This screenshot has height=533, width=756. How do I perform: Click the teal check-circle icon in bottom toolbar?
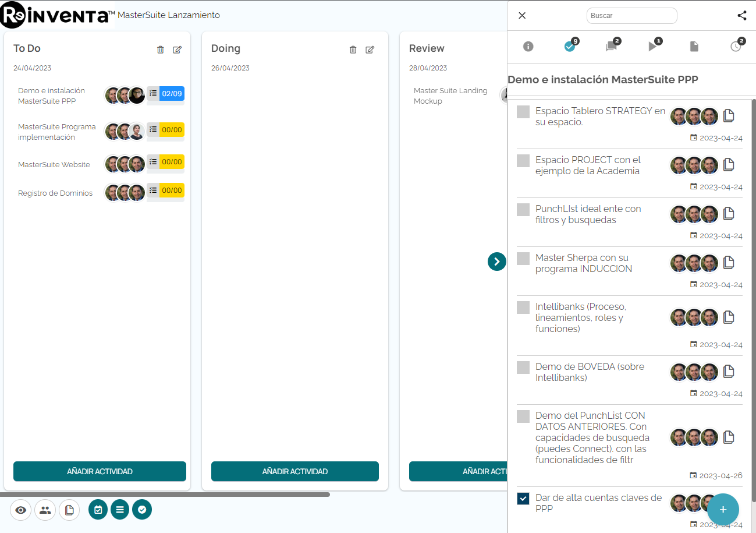click(x=142, y=510)
